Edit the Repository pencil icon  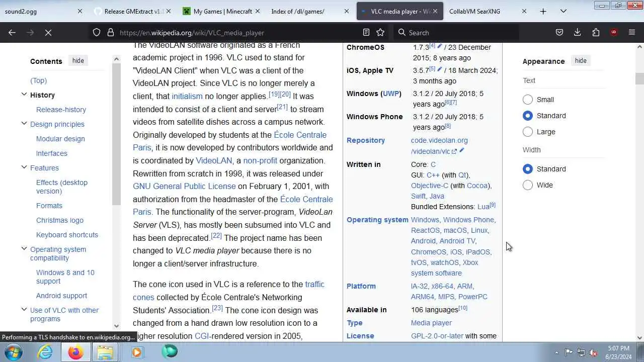tap(461, 150)
